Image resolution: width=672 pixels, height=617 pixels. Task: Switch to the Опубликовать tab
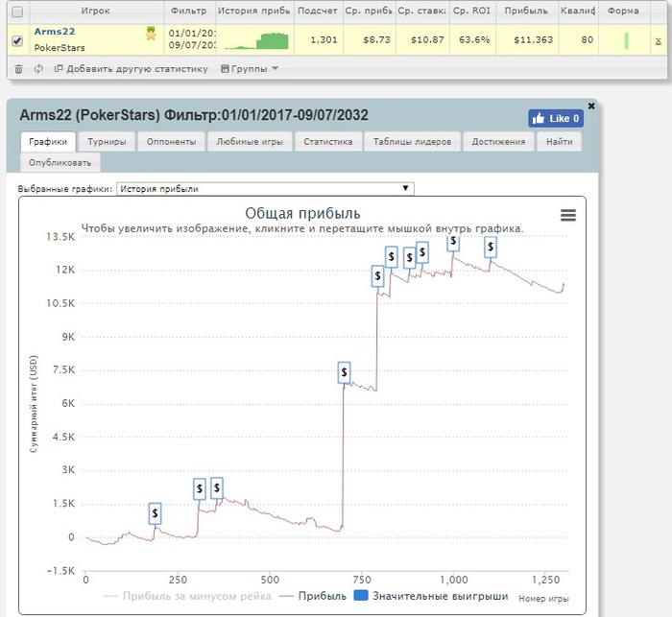60,163
